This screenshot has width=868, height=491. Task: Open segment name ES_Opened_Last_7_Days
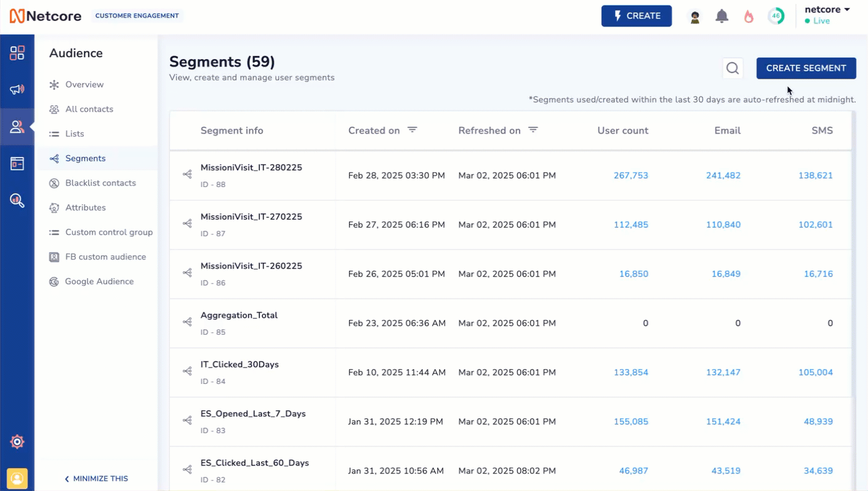coord(253,413)
